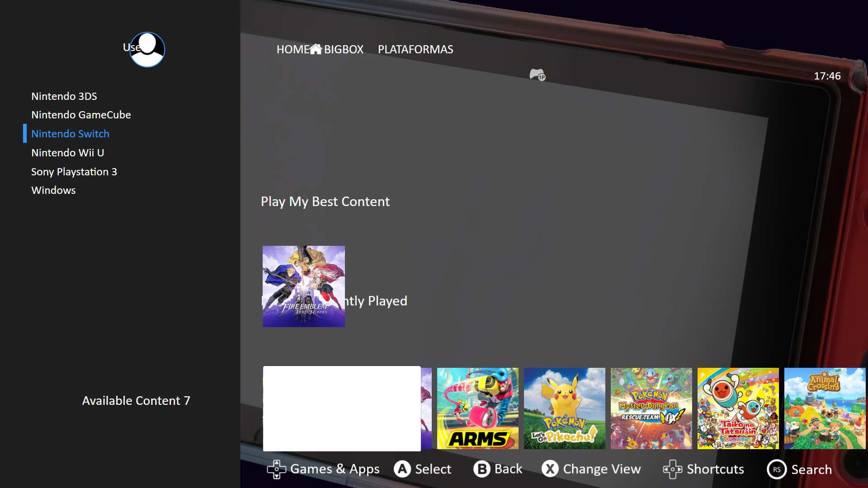Click the Search label
This screenshot has width=868, height=488.
(x=811, y=469)
